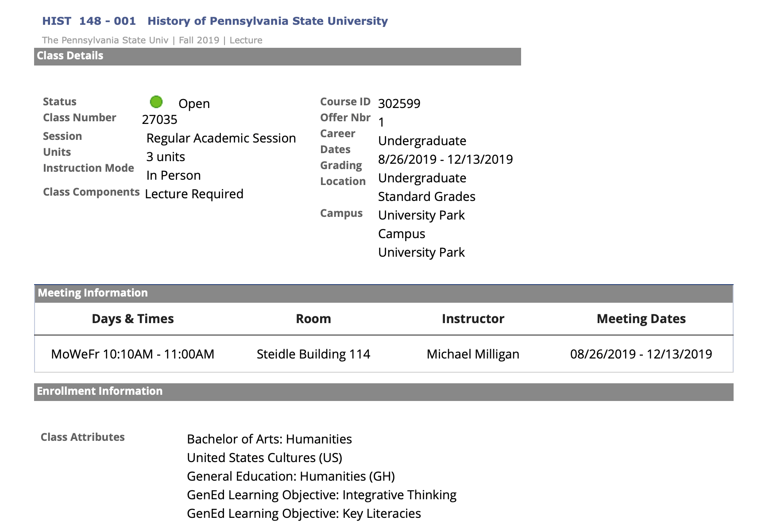Select 'General Education: Humanities (GH)' attribute
This screenshot has width=773, height=532.
pos(291,476)
